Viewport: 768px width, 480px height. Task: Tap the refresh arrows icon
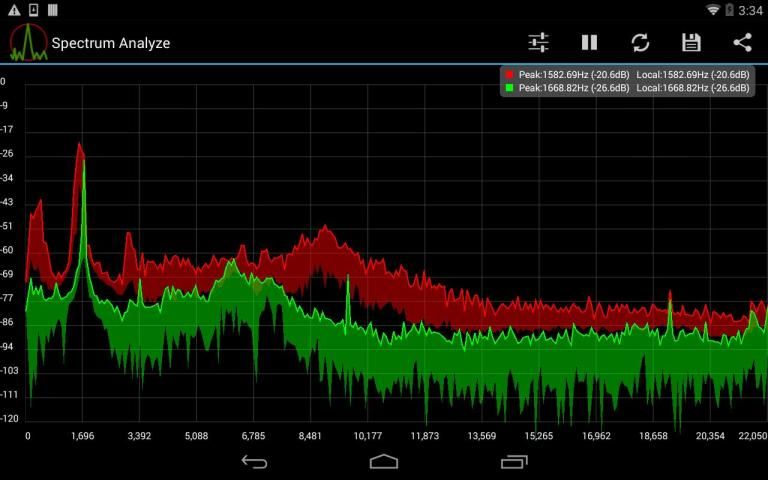click(640, 42)
